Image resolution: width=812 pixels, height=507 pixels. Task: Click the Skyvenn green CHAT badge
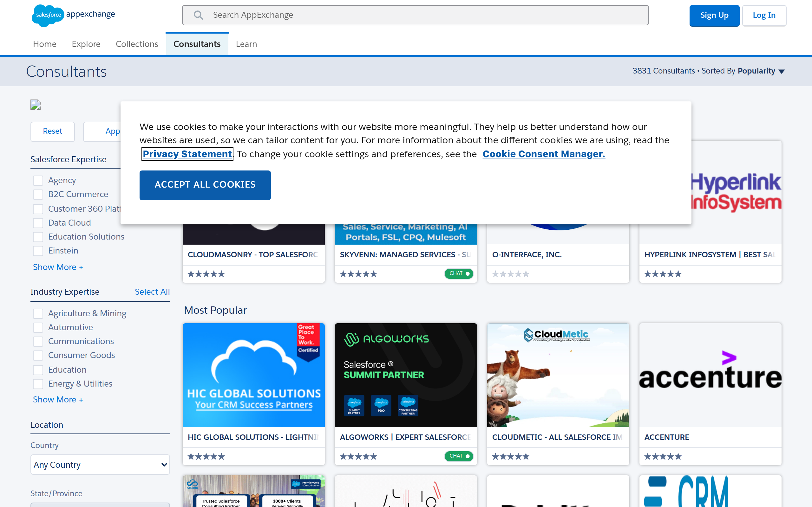(x=458, y=273)
